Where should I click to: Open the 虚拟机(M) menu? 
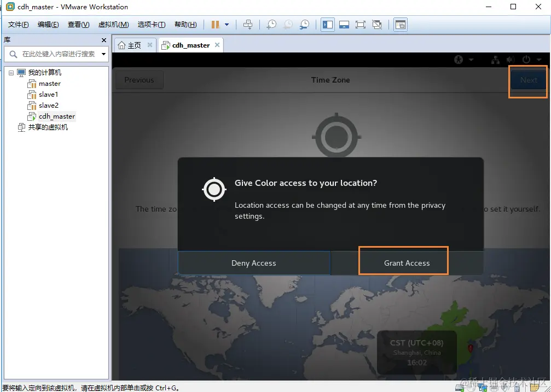click(113, 25)
